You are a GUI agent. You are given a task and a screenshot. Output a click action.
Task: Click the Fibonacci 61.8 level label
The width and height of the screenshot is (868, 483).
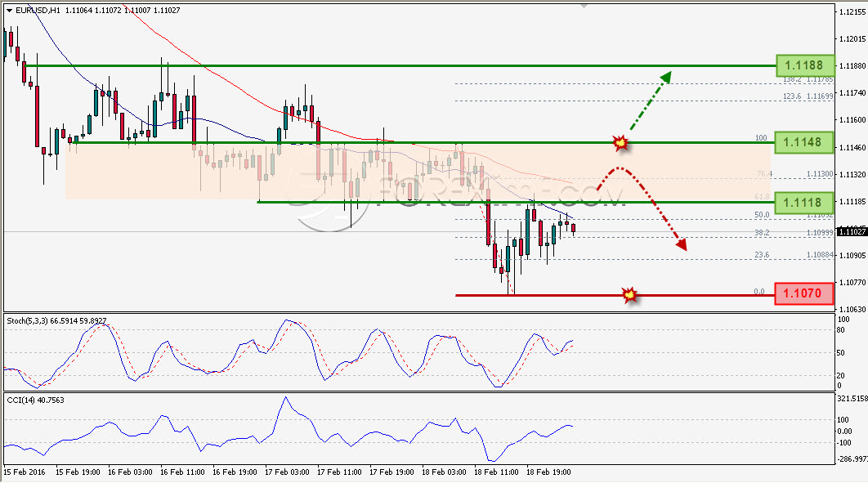tap(762, 197)
